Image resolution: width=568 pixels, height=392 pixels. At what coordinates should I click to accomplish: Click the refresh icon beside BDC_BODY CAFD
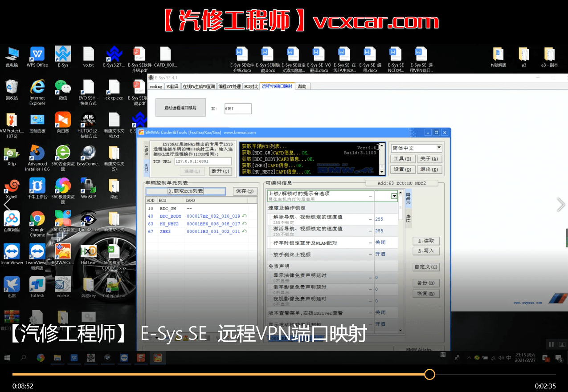(x=244, y=216)
